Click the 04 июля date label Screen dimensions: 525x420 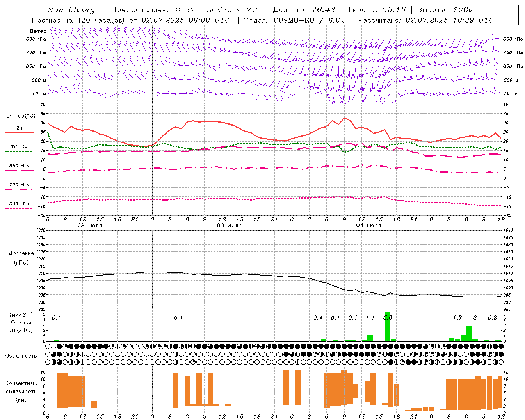tap(368, 226)
